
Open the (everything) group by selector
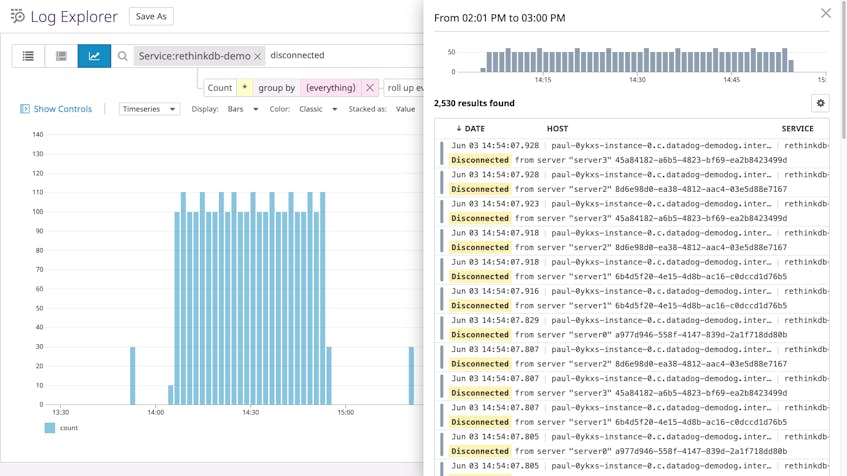tap(331, 88)
